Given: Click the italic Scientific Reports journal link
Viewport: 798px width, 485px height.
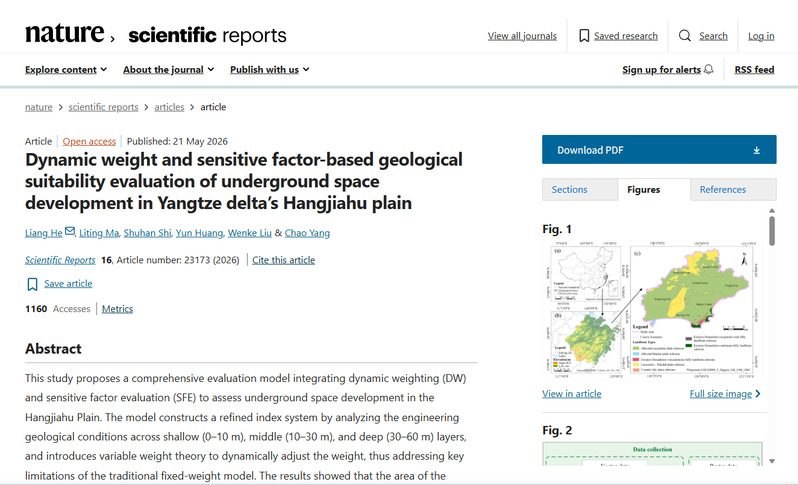Looking at the screenshot, I should 60,260.
